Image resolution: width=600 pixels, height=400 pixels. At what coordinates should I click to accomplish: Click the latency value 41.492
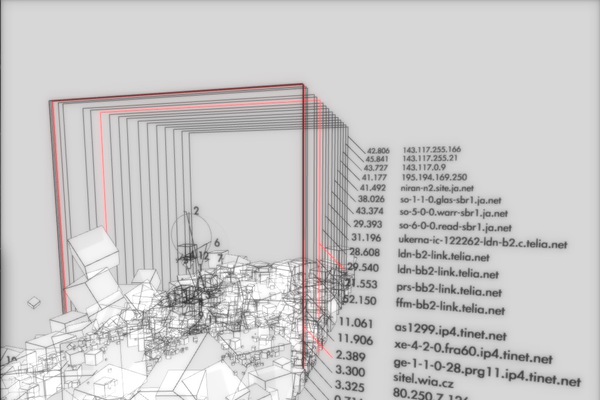click(373, 188)
